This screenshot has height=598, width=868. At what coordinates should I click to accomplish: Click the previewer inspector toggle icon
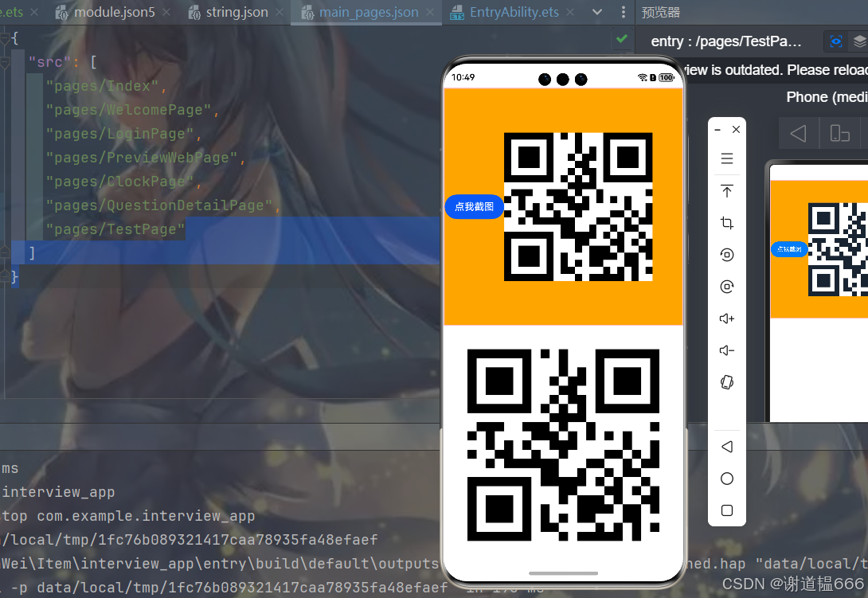[836, 41]
